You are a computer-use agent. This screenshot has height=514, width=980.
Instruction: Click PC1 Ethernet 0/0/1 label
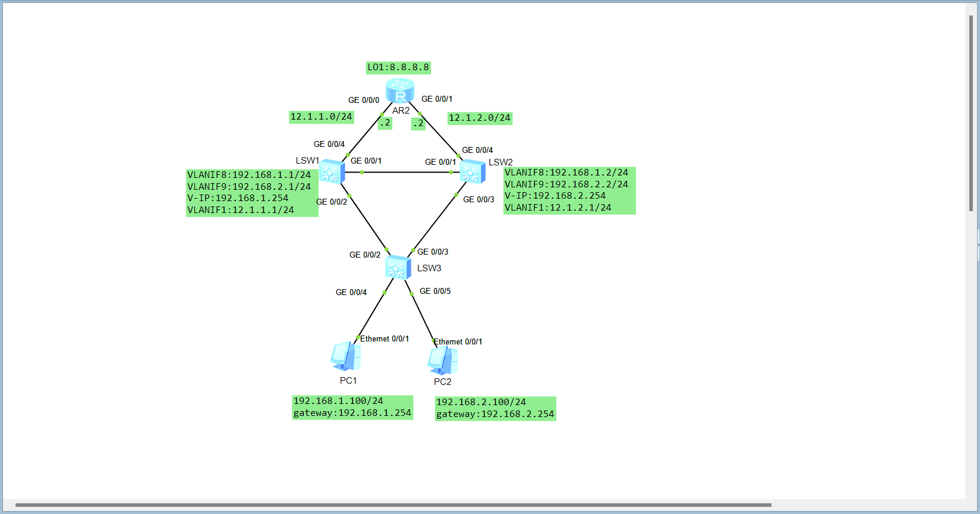(385, 339)
